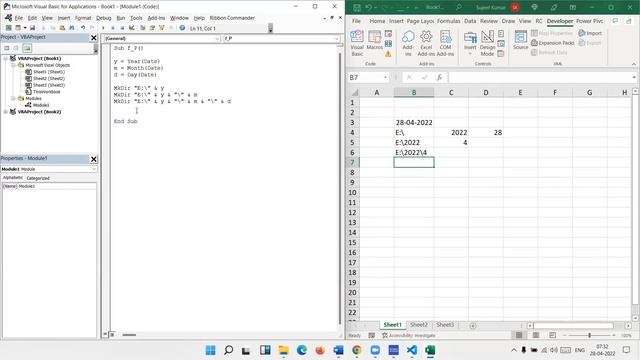Click Import in the XML group
The height and width of the screenshot is (360, 640).
point(590,33)
